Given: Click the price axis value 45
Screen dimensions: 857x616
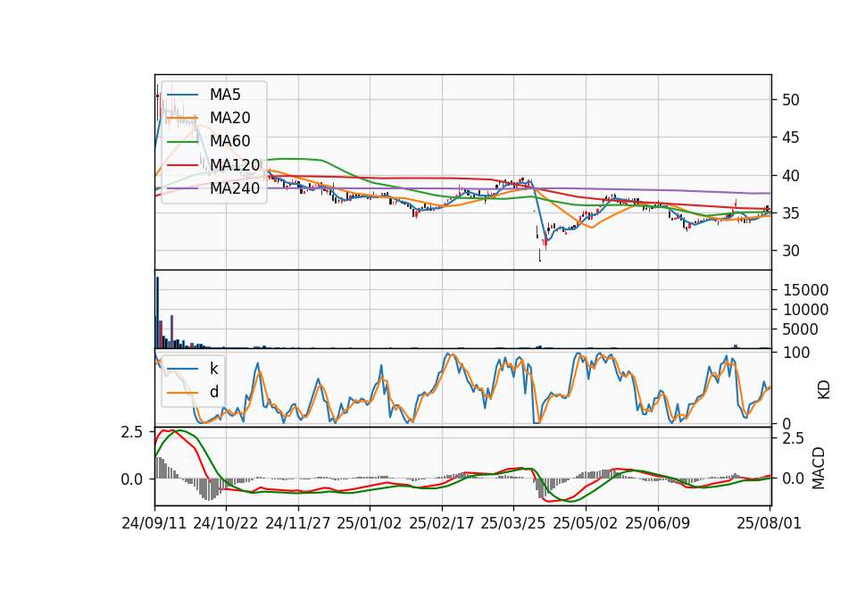Looking at the screenshot, I should [791, 137].
